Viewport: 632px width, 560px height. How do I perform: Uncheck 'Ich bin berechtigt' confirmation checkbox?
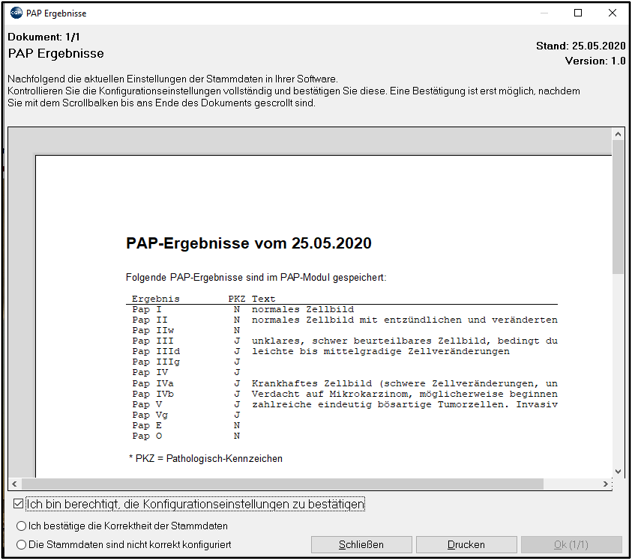click(18, 504)
